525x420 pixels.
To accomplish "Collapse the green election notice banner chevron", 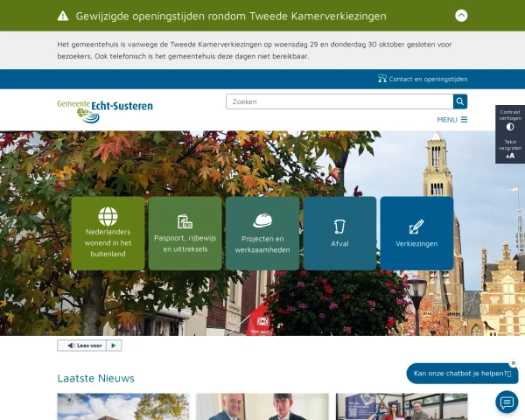I will pyautogui.click(x=461, y=16).
